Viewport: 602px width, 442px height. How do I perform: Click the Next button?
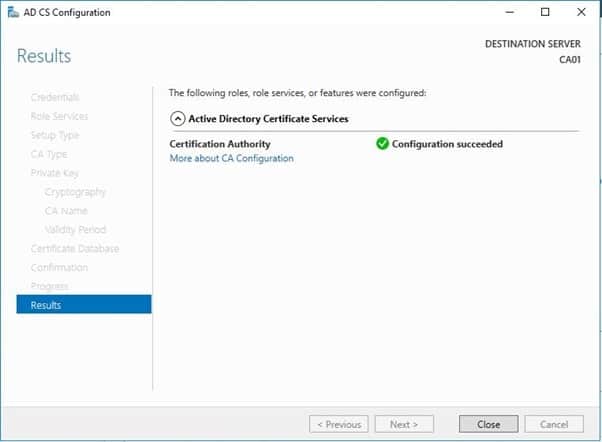(404, 424)
